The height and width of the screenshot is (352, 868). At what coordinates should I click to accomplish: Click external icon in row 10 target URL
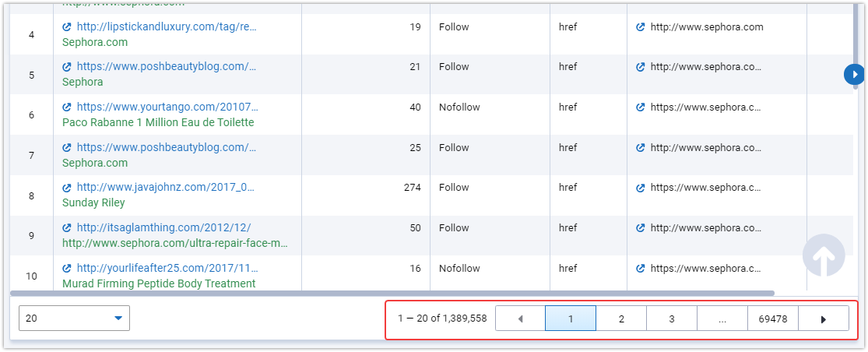tap(641, 269)
